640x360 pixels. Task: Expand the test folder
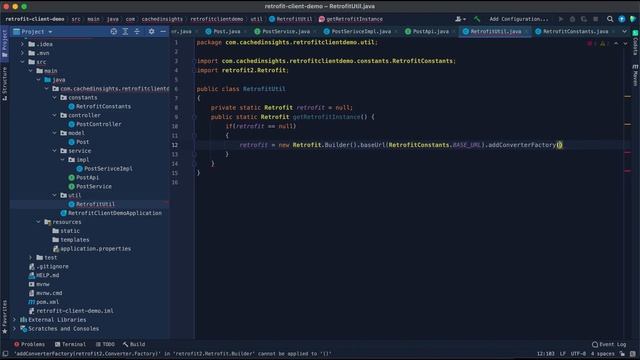point(31,258)
